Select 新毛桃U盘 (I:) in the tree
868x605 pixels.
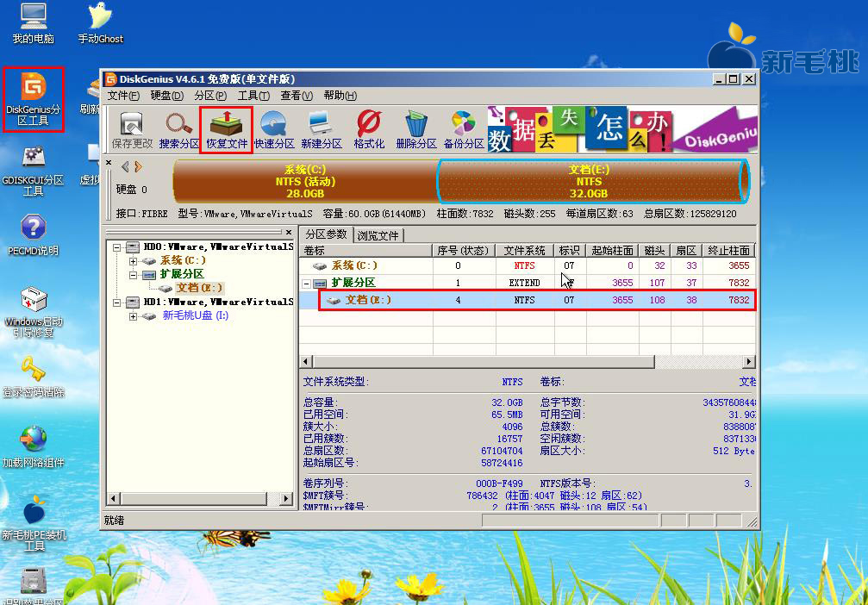[196, 315]
